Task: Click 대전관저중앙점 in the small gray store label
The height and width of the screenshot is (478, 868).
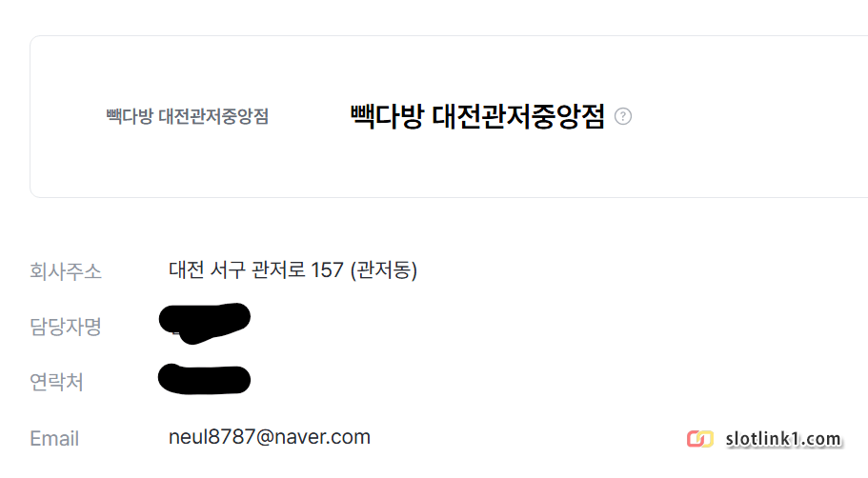Action: [213, 116]
